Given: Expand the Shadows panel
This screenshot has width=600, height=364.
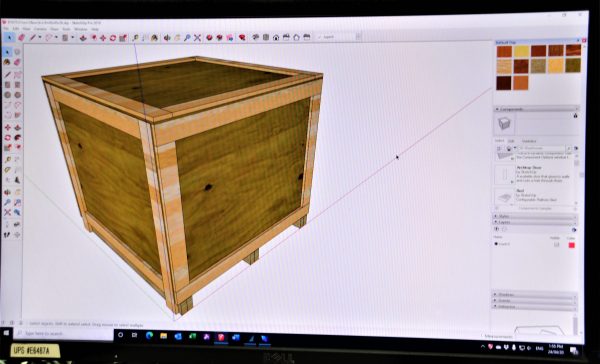Looking at the screenshot, I should click(x=534, y=295).
